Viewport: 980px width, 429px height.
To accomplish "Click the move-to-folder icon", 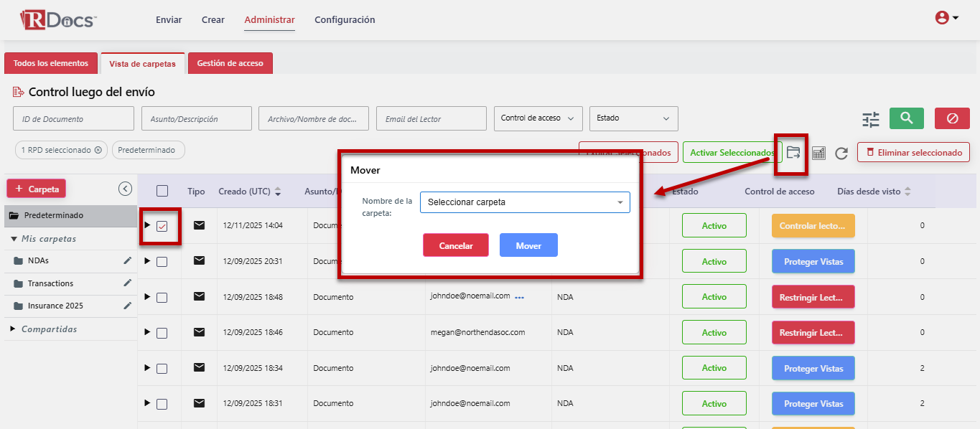I will point(793,153).
